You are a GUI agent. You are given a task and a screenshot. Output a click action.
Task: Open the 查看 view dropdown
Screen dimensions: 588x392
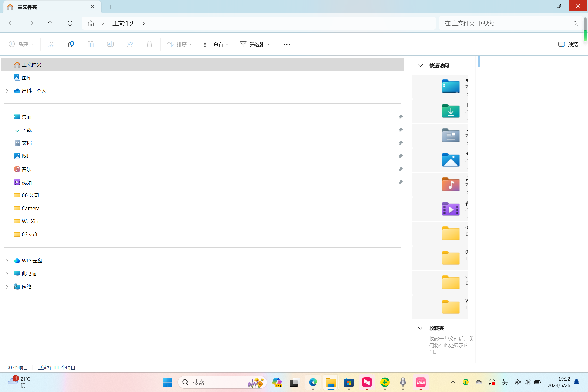click(216, 44)
